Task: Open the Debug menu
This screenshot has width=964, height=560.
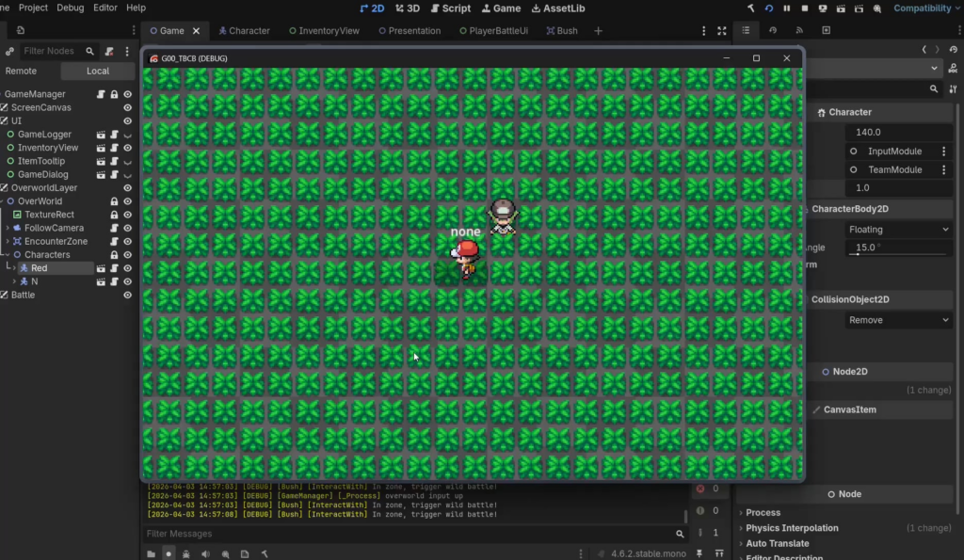Action: (70, 8)
